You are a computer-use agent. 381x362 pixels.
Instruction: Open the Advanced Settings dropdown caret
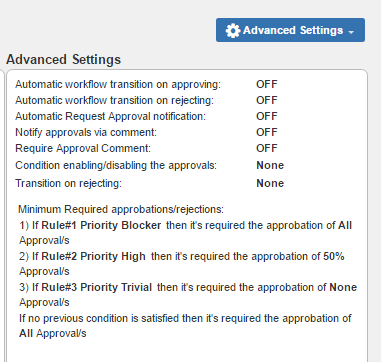tap(351, 32)
